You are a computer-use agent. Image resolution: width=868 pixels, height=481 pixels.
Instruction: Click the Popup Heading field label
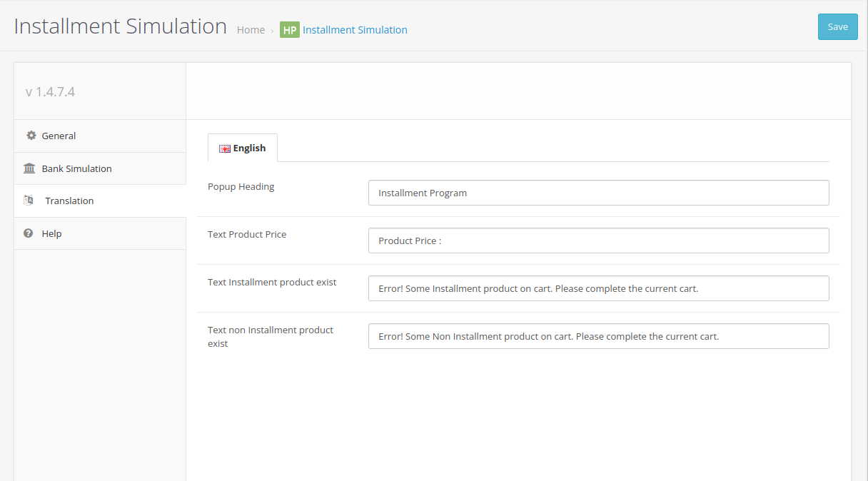(x=241, y=186)
